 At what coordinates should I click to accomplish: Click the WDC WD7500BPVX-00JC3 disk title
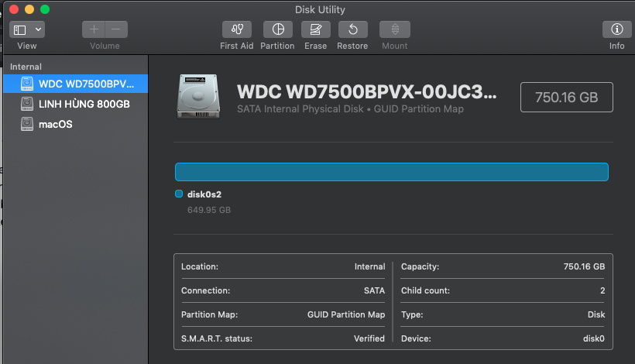(366, 92)
